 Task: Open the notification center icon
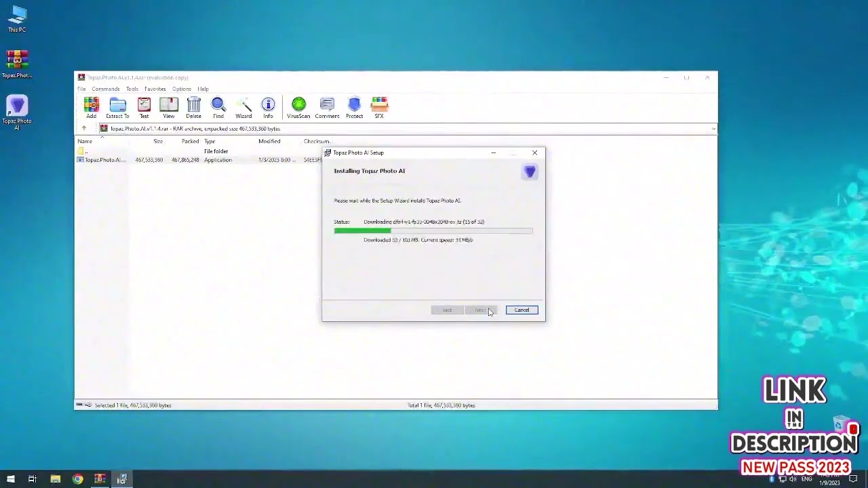click(853, 479)
